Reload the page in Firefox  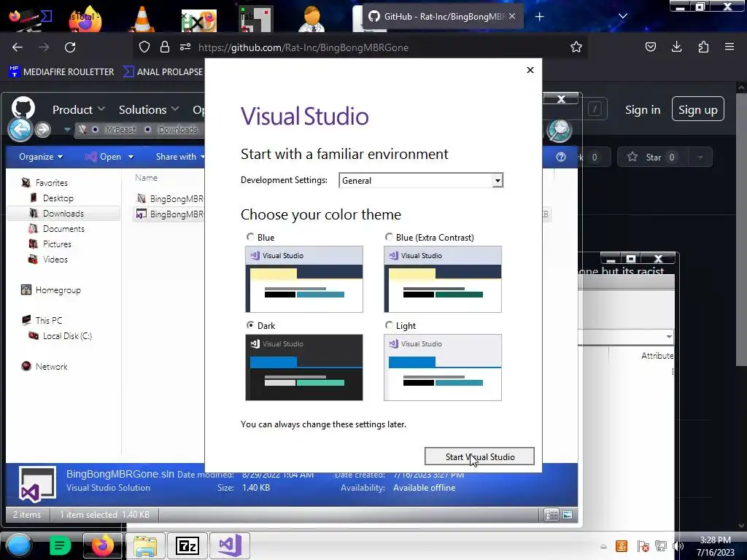click(x=70, y=47)
